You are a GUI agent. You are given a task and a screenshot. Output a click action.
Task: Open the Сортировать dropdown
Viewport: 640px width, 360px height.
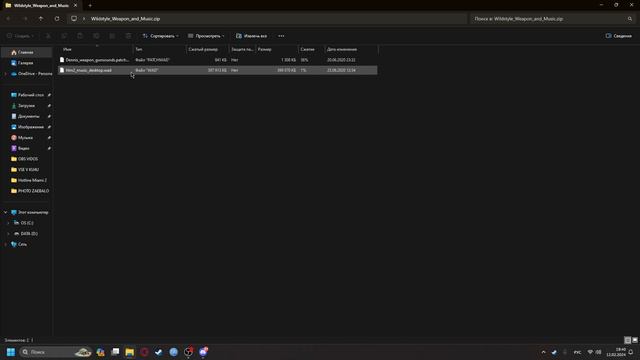[x=160, y=36]
